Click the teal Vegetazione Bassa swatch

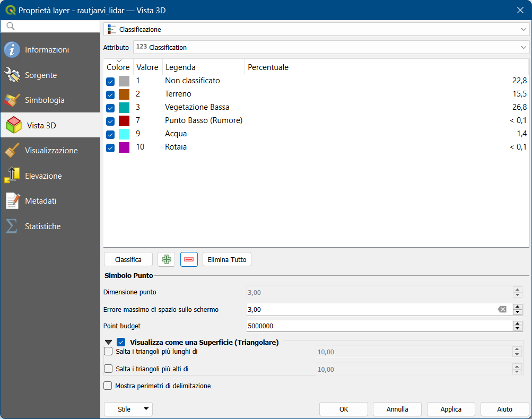pyautogui.click(x=124, y=108)
